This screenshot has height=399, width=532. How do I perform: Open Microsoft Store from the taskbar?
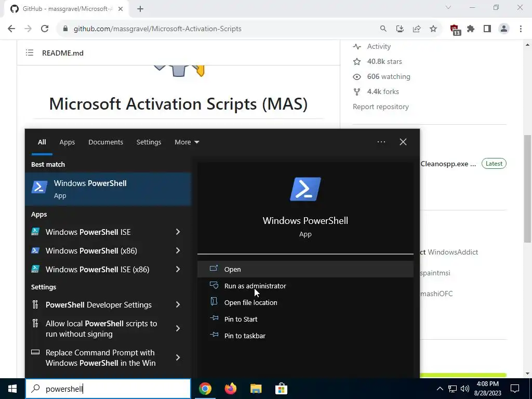(x=281, y=389)
